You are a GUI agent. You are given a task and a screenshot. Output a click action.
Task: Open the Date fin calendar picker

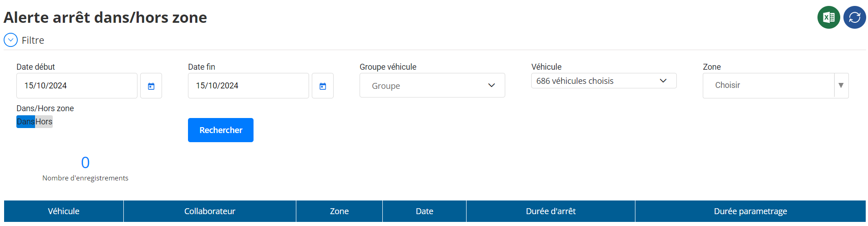(x=323, y=86)
